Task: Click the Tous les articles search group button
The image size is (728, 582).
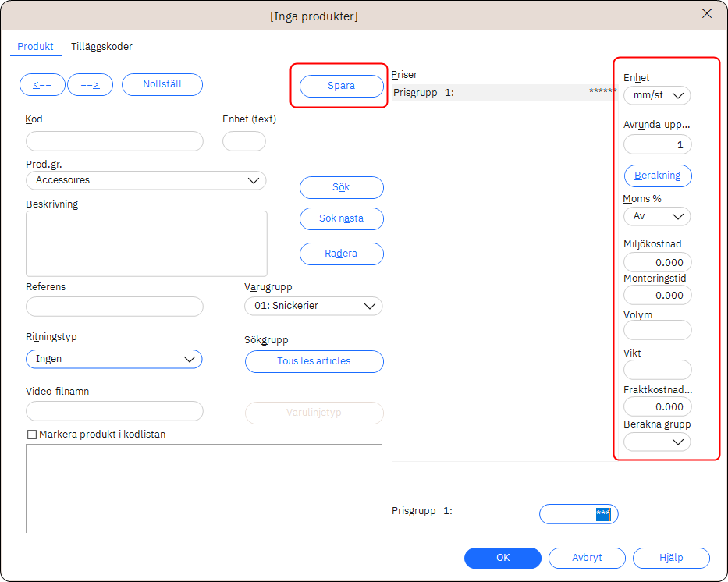Action: tap(314, 361)
